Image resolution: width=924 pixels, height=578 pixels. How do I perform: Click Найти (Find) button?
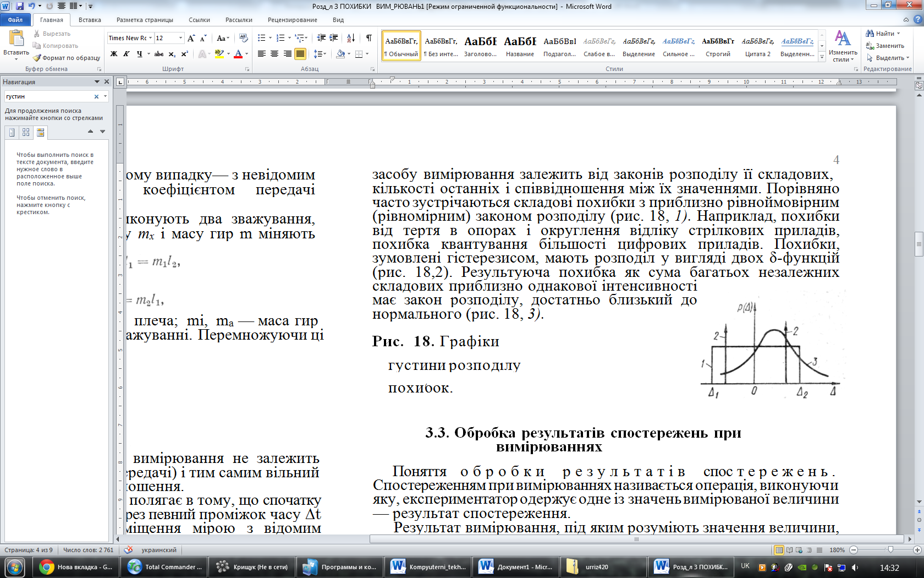[x=883, y=34]
